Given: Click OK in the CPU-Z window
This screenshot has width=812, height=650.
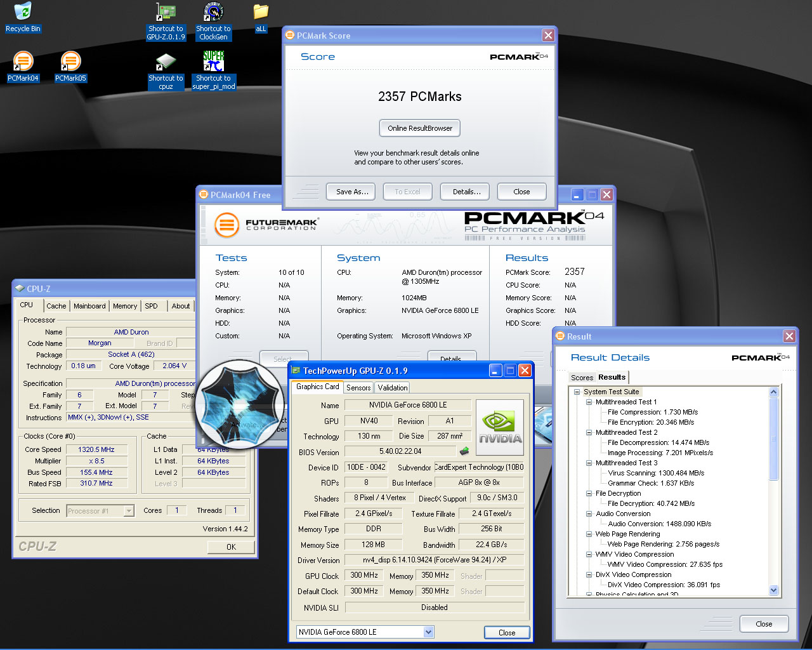Looking at the screenshot, I should 231,547.
